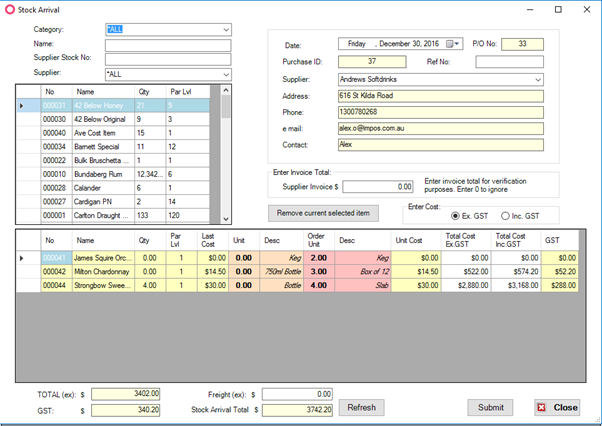Click the Refresh button
Screen dimensions: 602x426
pyautogui.click(x=362, y=408)
